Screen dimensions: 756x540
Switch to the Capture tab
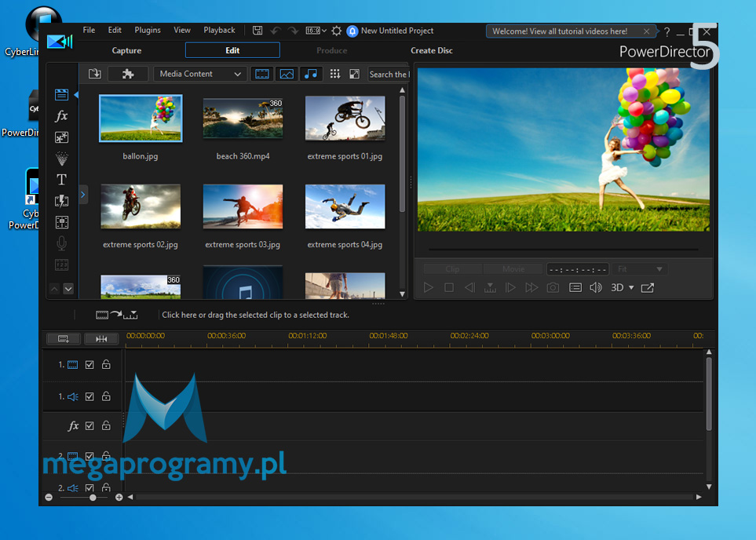pos(127,50)
